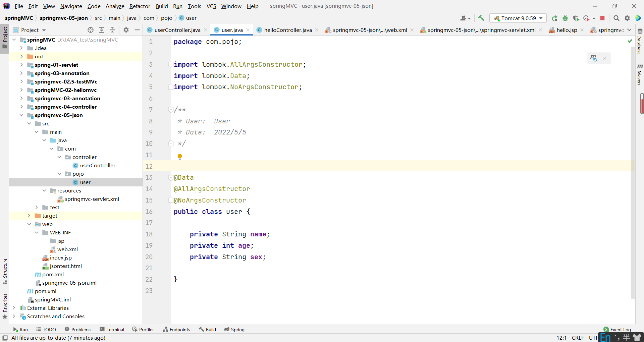This screenshot has width=644, height=342.
Task: Close the helloController.java tab
Action: pos(317,30)
